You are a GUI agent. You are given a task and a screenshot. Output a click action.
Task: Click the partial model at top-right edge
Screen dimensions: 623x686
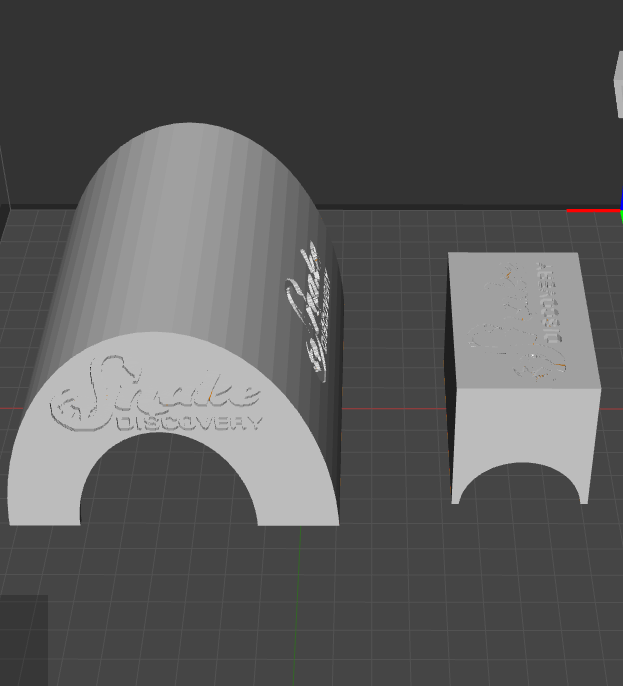[619, 84]
